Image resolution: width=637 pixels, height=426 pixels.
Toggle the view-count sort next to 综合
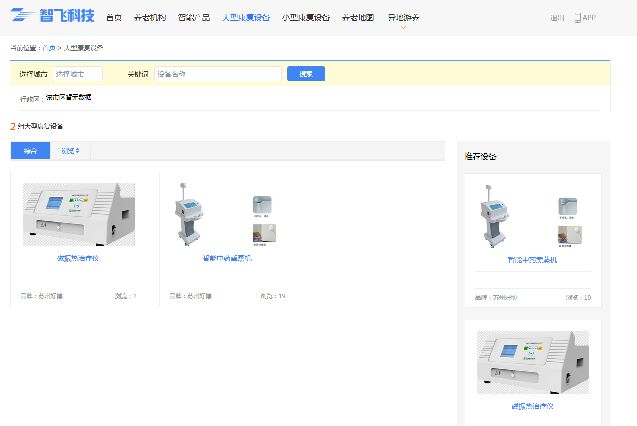(x=70, y=151)
